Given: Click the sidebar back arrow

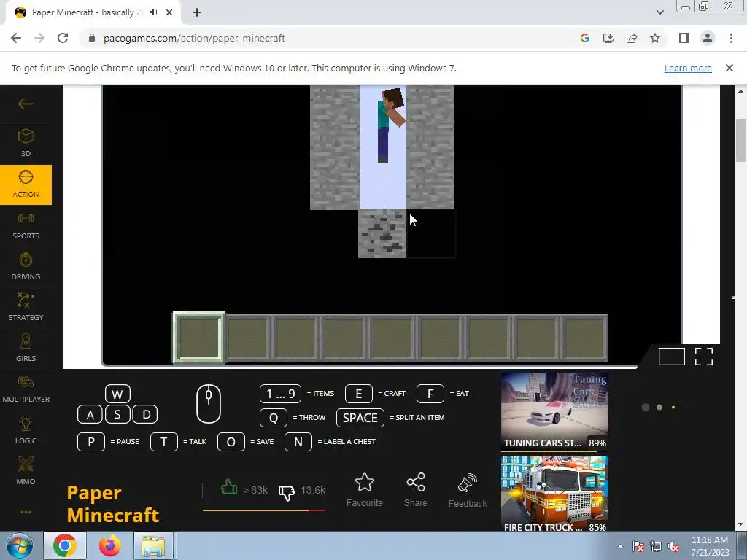Looking at the screenshot, I should 26,104.
